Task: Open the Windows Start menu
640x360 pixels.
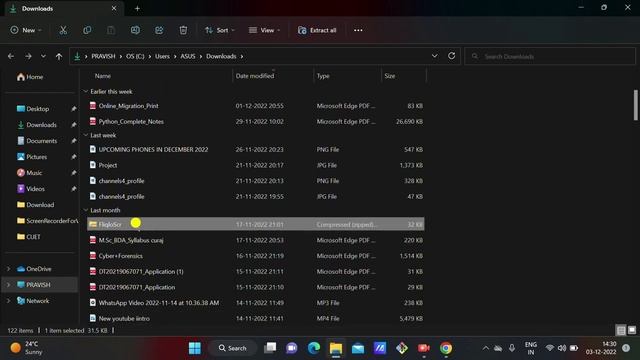Action: [195, 348]
